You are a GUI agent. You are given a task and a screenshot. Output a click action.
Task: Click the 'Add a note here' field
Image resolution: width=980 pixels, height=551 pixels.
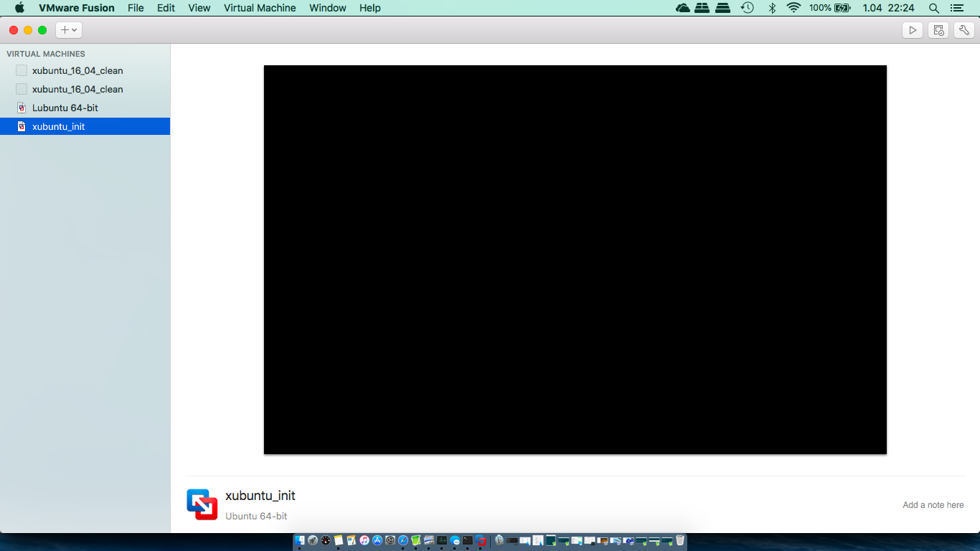pos(933,505)
